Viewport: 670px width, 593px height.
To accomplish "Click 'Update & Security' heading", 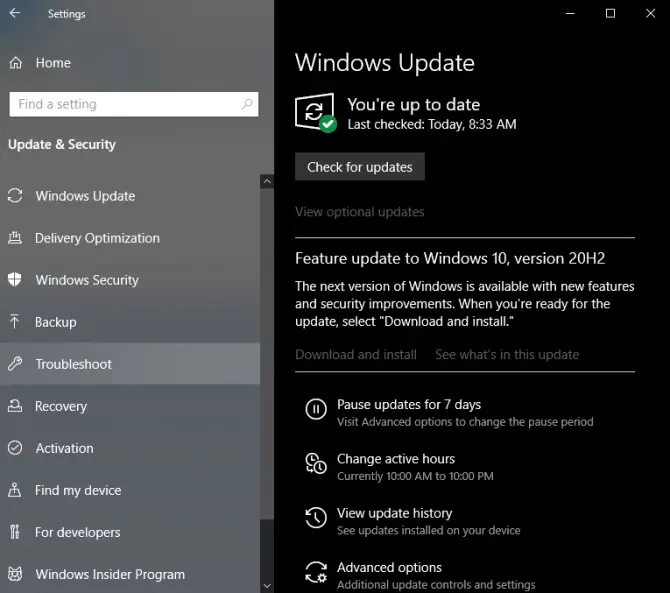I will 62,144.
